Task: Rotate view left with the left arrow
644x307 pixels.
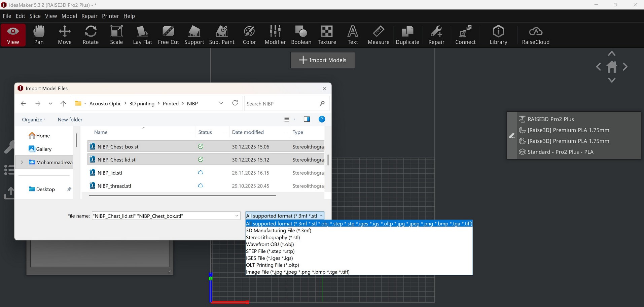Action: [599, 67]
